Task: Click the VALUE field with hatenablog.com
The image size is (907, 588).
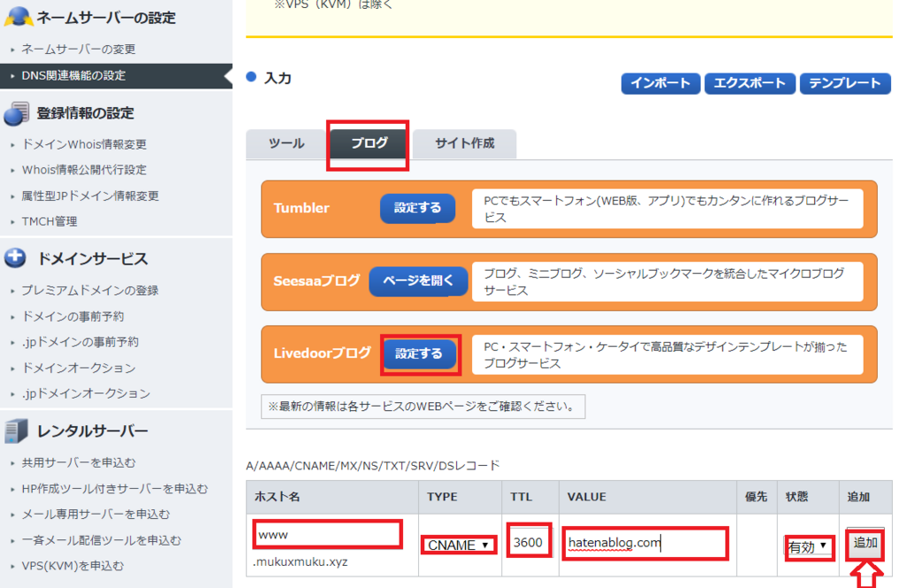Action: (645, 543)
